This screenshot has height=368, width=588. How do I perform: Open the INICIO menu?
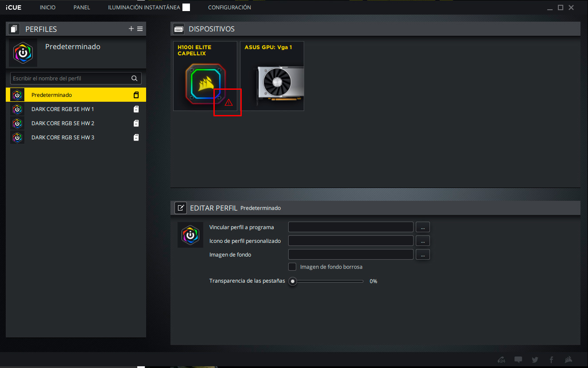pos(48,8)
